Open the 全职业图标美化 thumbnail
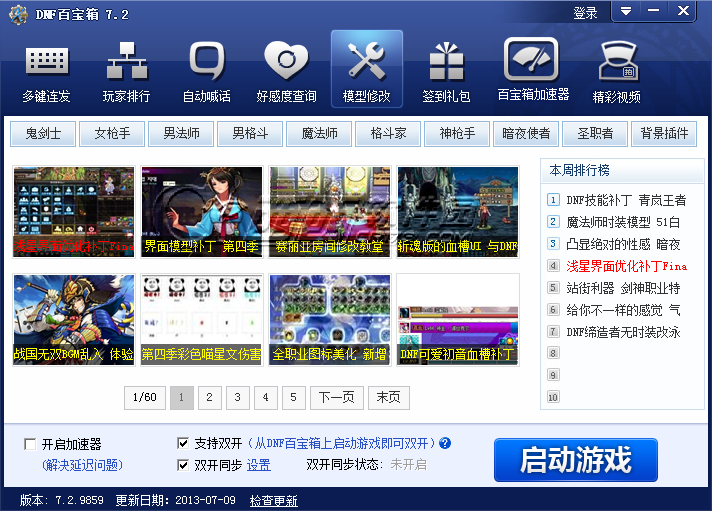Image resolution: width=712 pixels, height=511 pixels. click(330, 320)
